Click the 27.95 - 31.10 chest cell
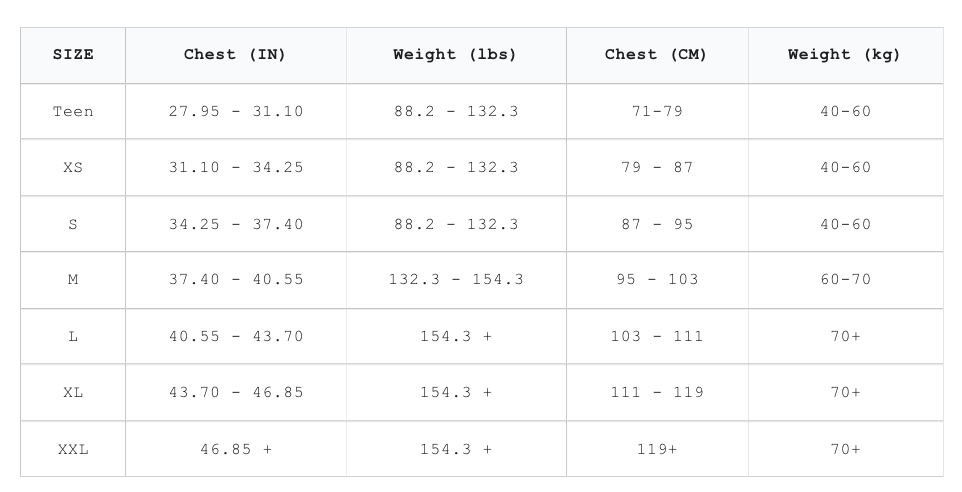Image resolution: width=962 pixels, height=492 pixels. pos(236,112)
